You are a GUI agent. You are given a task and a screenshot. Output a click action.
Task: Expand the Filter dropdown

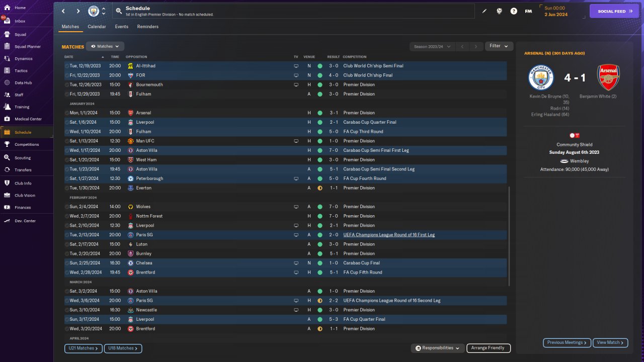point(499,46)
